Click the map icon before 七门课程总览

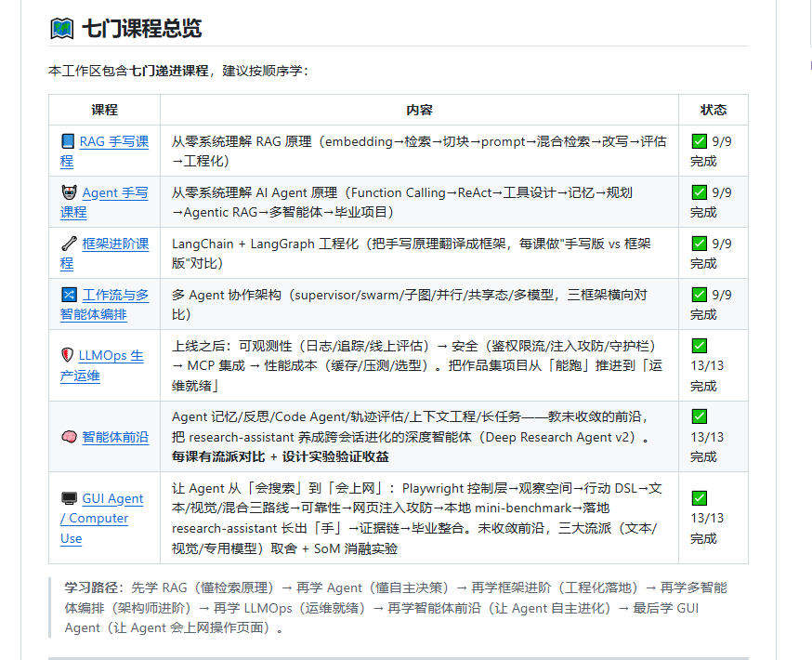pyautogui.click(x=62, y=29)
